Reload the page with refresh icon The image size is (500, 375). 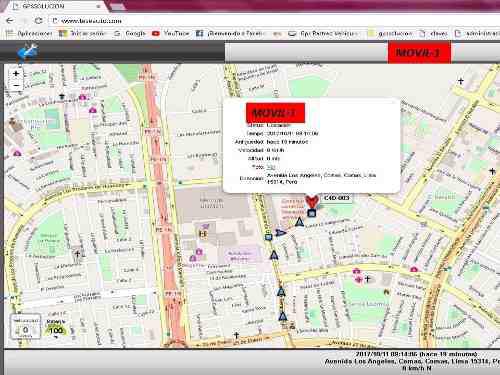click(x=39, y=21)
